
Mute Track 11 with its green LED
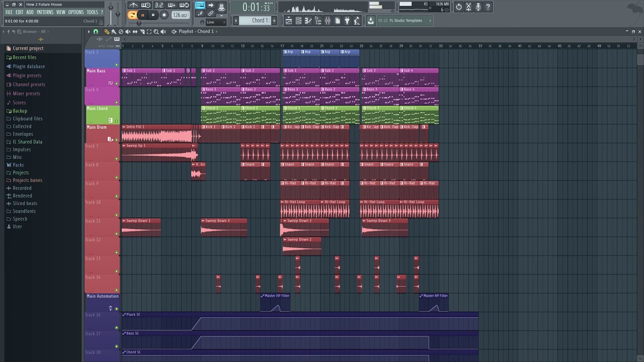point(117,233)
